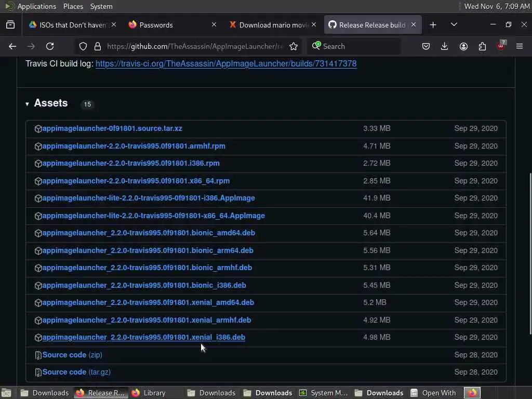Image resolution: width=532 pixels, height=399 pixels.
Task: Click the desktop menu logo icon
Action: point(9,6)
